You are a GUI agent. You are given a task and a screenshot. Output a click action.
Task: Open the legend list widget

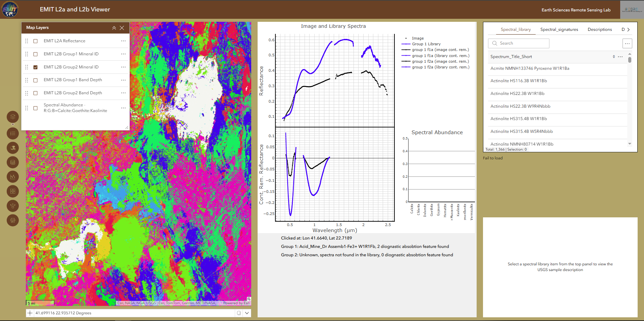pyautogui.click(x=13, y=133)
